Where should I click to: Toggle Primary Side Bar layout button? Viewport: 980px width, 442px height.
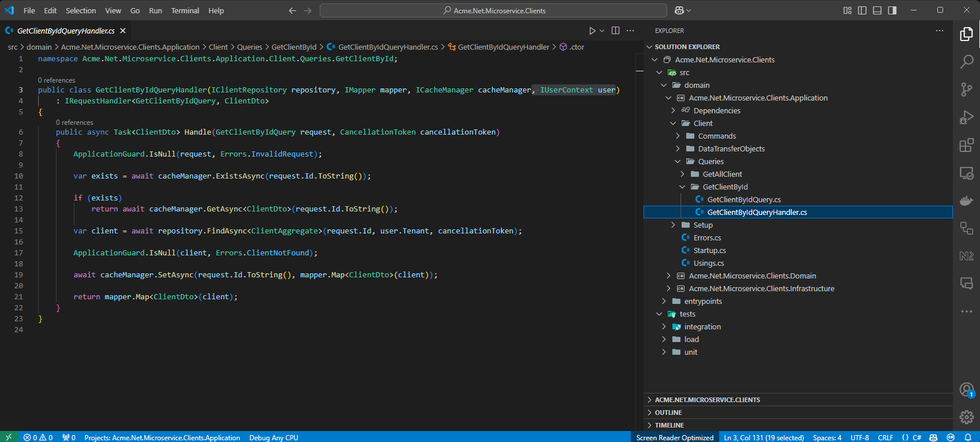(862, 10)
